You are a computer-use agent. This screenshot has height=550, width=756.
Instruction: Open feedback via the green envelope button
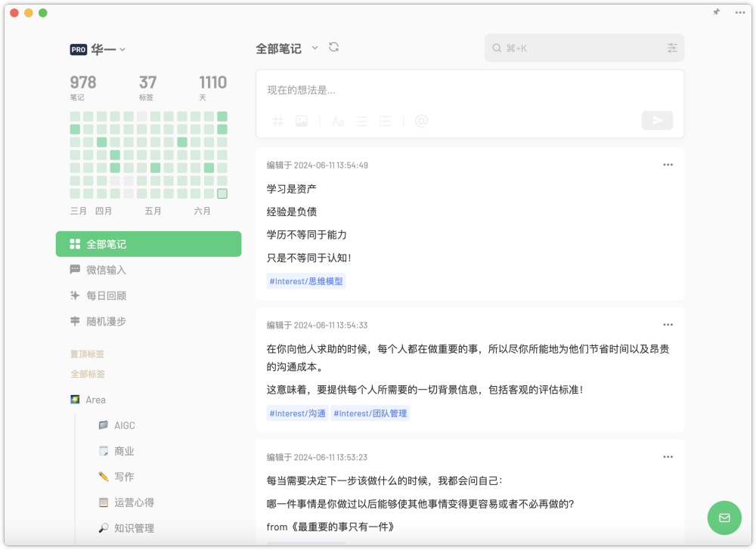pyautogui.click(x=724, y=518)
